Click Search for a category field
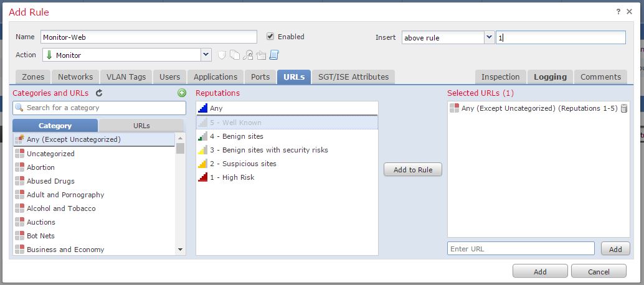Viewport: 644px width, 285px height. pyautogui.click(x=99, y=108)
